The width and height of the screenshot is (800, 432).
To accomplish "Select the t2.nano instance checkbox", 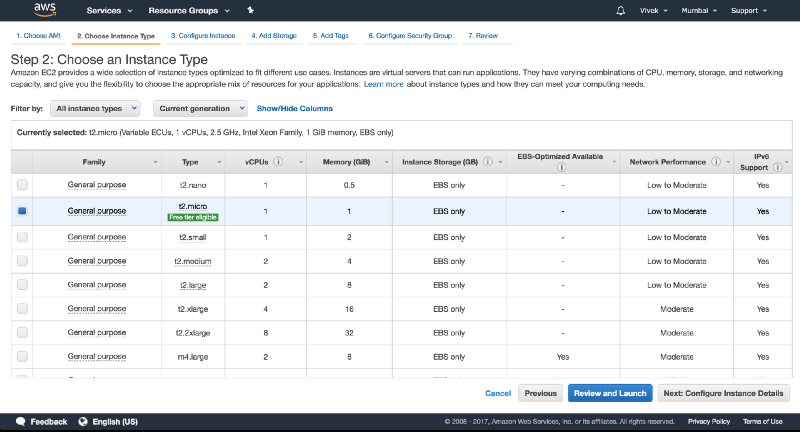I will coord(22,185).
